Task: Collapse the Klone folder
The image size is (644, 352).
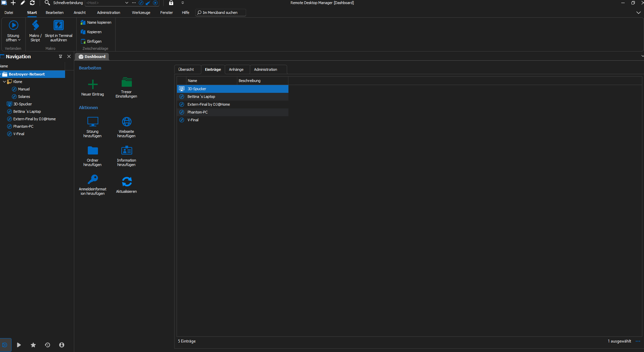Action: (4, 82)
